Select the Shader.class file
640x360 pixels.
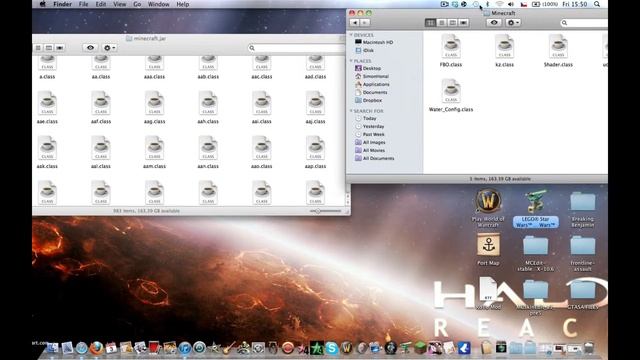pos(558,51)
